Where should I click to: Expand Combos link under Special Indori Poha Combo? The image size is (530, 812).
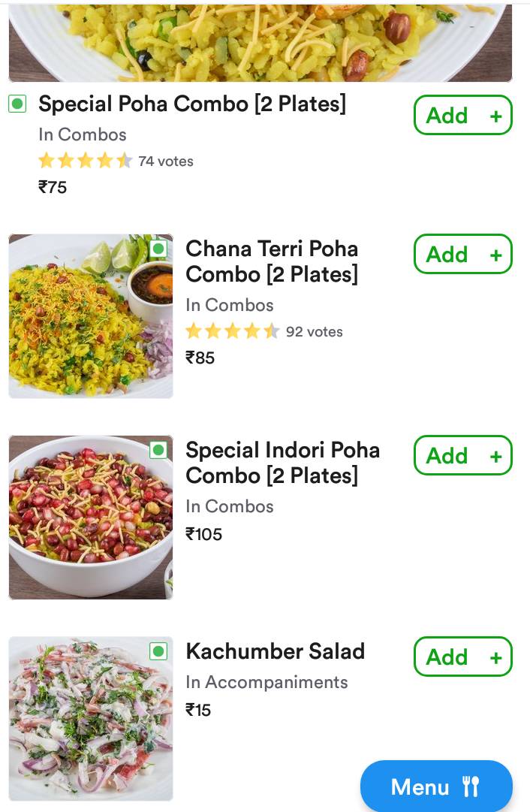(230, 506)
